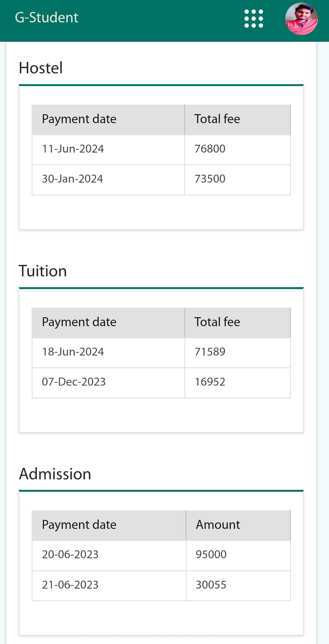Screen dimensions: 329x644
Task: Select the Admission section heading
Action: click(55, 474)
